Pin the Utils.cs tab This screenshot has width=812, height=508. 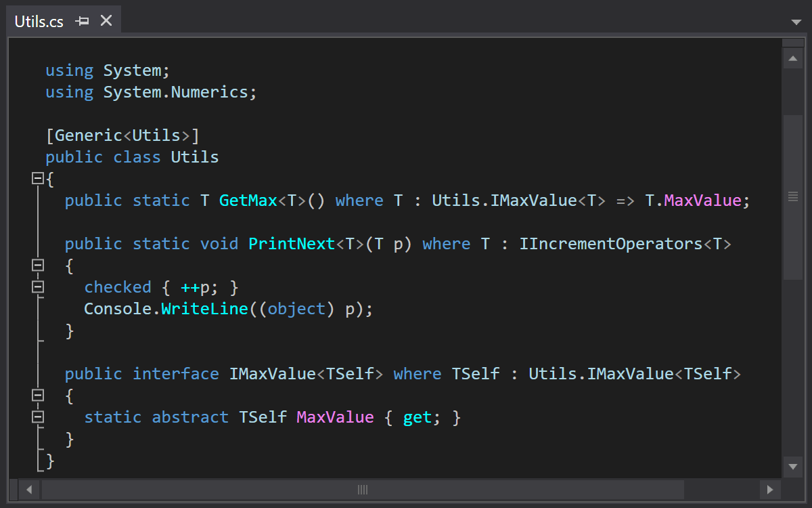[83, 21]
